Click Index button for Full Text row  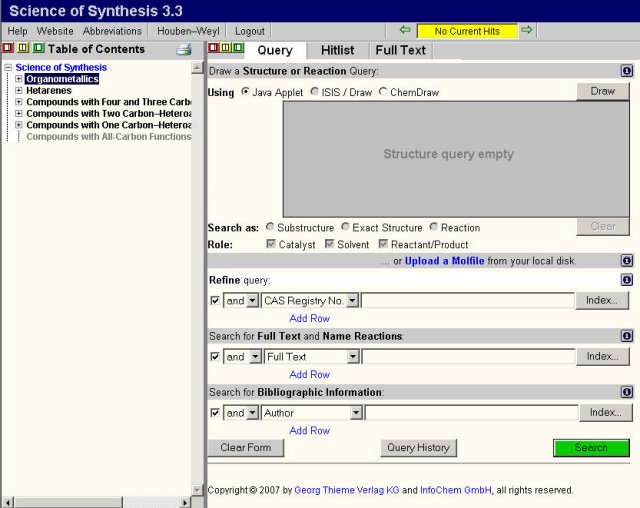coord(603,357)
